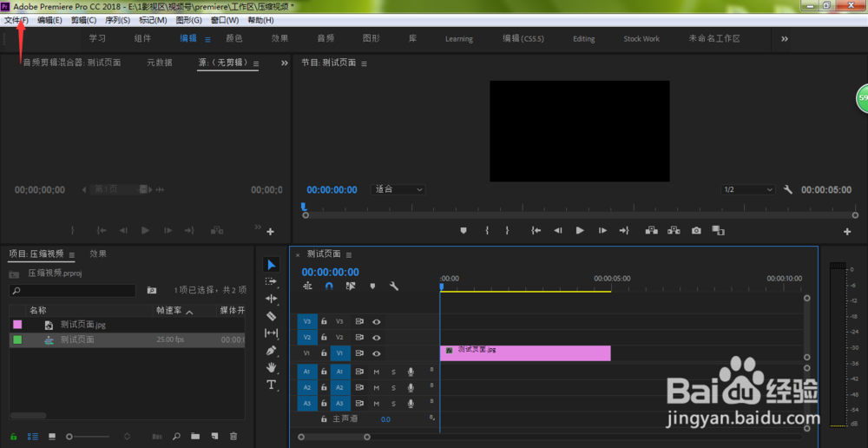Toggle the comparison view button
The height and width of the screenshot is (448, 868).
[x=718, y=230]
